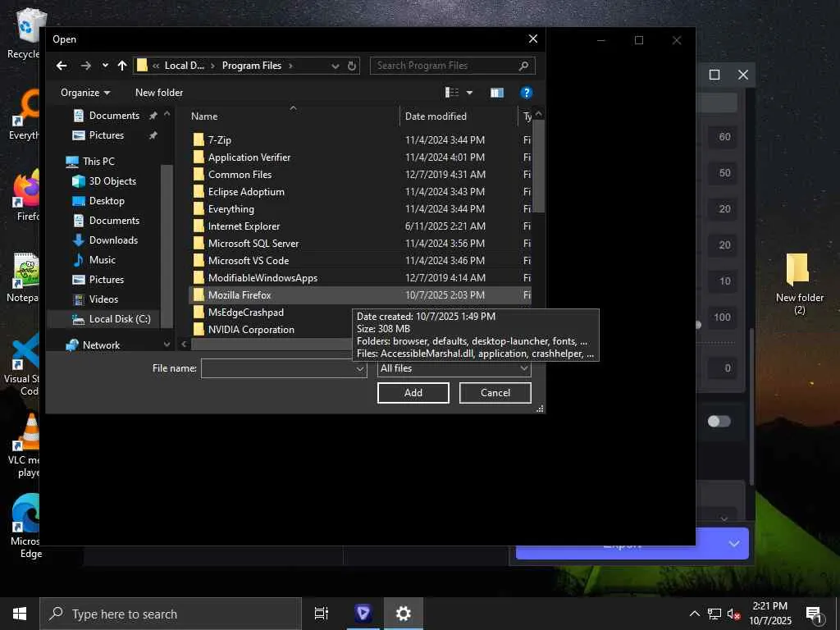Select This PC in navigation pane
The height and width of the screenshot is (630, 840).
(98, 162)
